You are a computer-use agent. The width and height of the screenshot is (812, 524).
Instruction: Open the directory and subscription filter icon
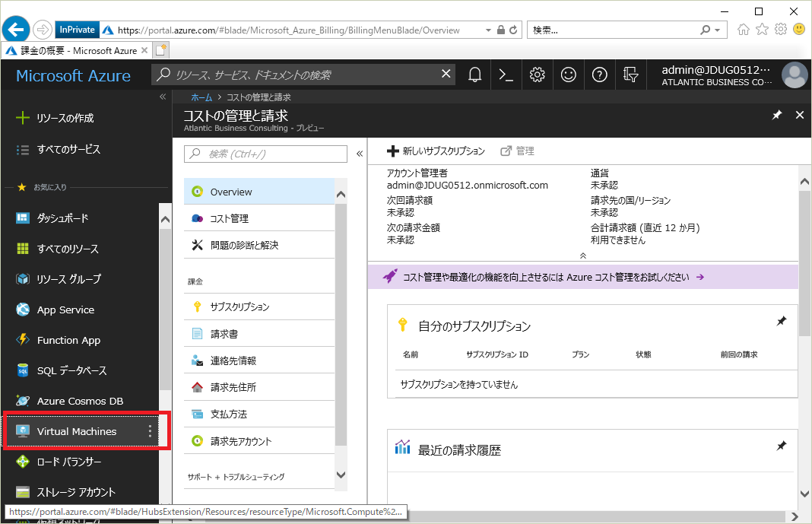[x=630, y=75]
